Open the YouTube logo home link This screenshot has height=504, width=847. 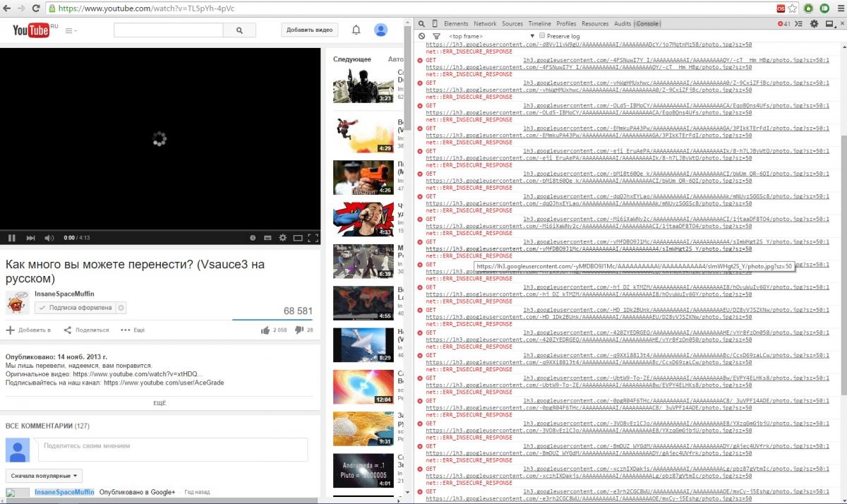point(31,30)
